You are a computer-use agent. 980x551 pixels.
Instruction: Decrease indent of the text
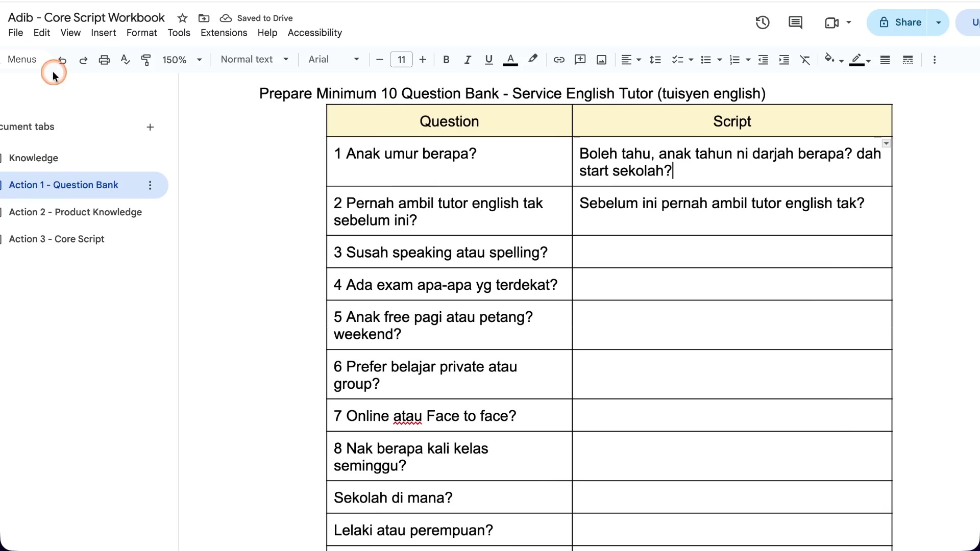click(763, 60)
